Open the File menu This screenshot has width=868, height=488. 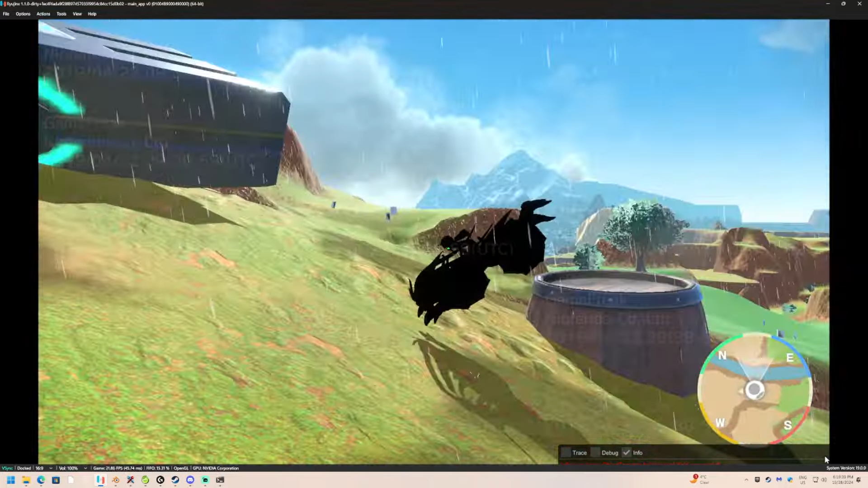[x=6, y=14]
